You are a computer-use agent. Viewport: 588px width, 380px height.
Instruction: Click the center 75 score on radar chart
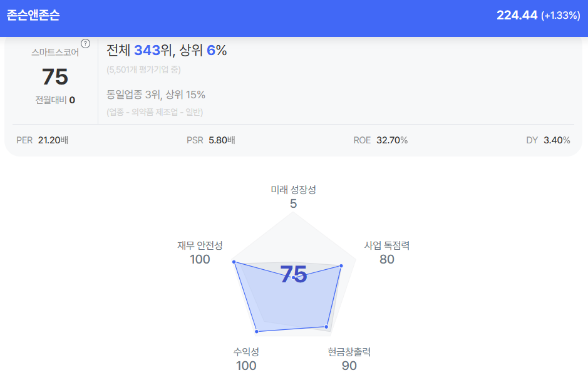293,275
